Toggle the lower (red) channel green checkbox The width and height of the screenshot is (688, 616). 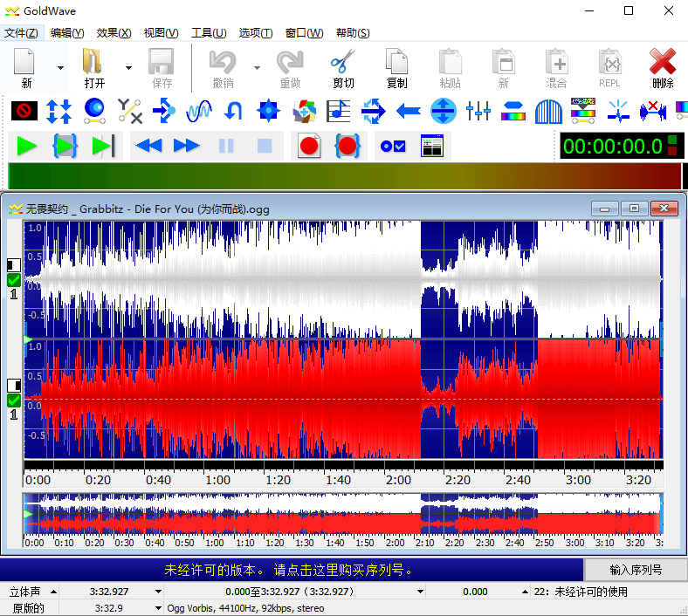[x=14, y=400]
